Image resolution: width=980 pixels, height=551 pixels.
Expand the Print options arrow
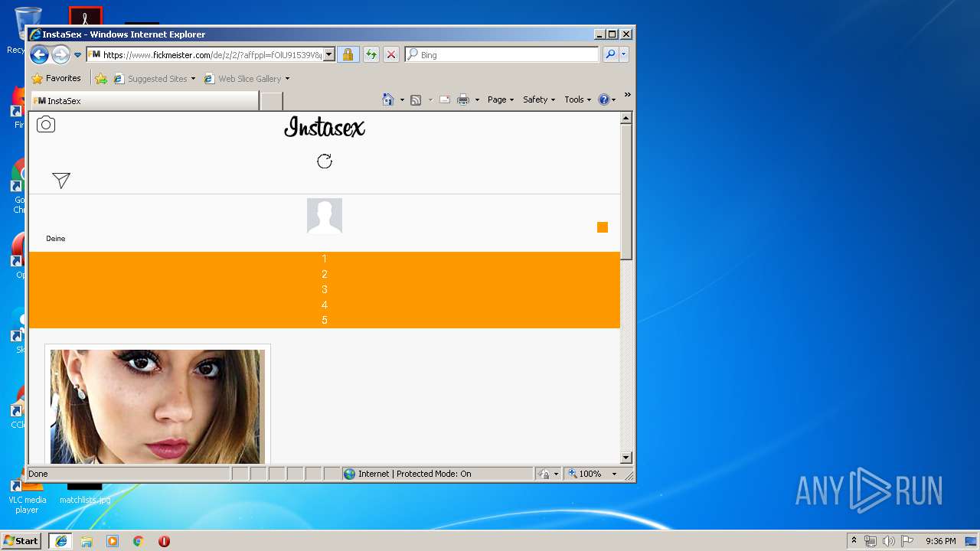coord(477,99)
